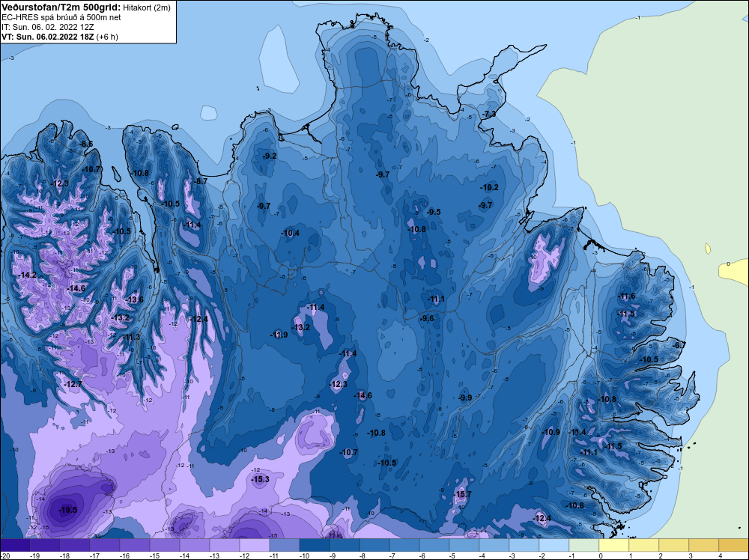
Task: Click the -11.6 temperature label
Action: click(627, 296)
